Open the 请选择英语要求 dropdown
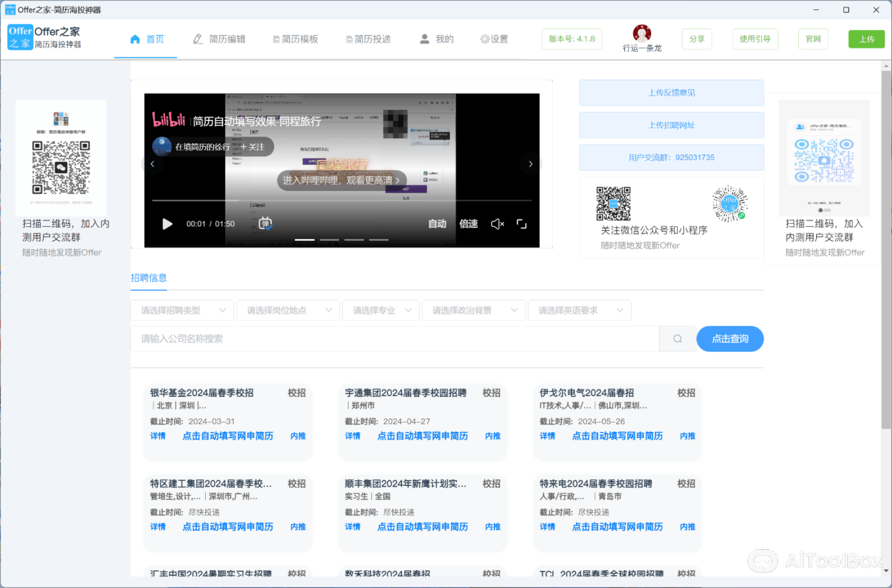 (x=580, y=310)
